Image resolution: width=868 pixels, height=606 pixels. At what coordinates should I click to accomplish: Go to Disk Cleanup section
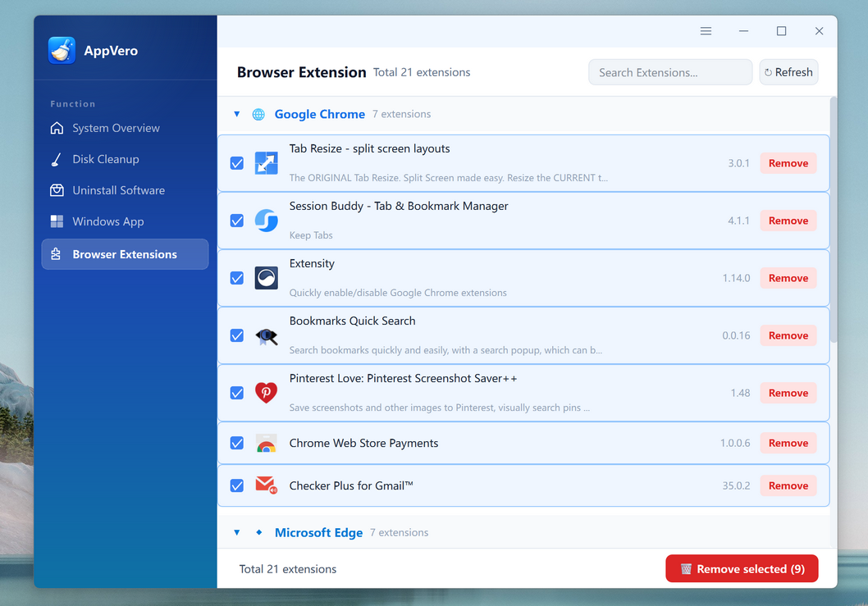(x=125, y=159)
